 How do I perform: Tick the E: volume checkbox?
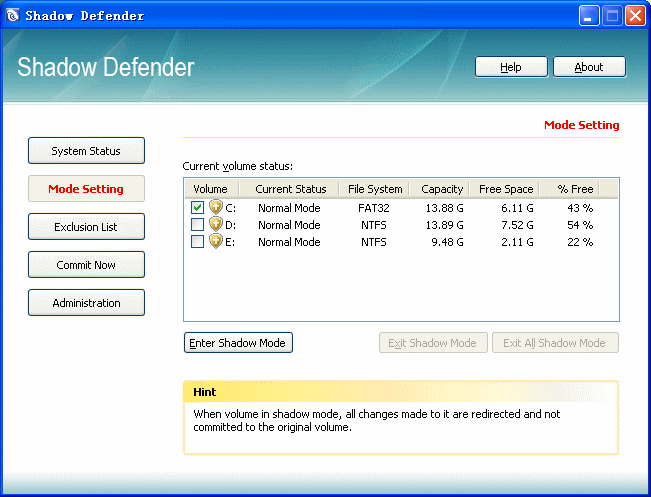pos(197,242)
